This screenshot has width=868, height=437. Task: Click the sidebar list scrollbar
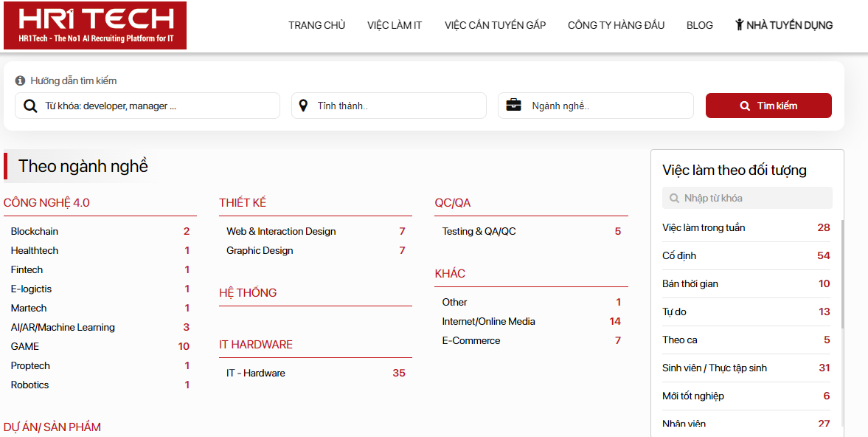[x=842, y=274]
